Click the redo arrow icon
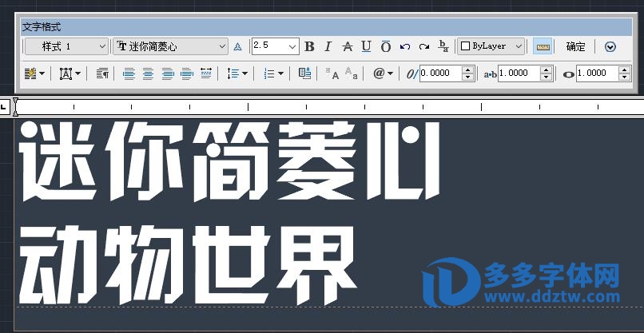644x333 pixels. click(x=424, y=47)
